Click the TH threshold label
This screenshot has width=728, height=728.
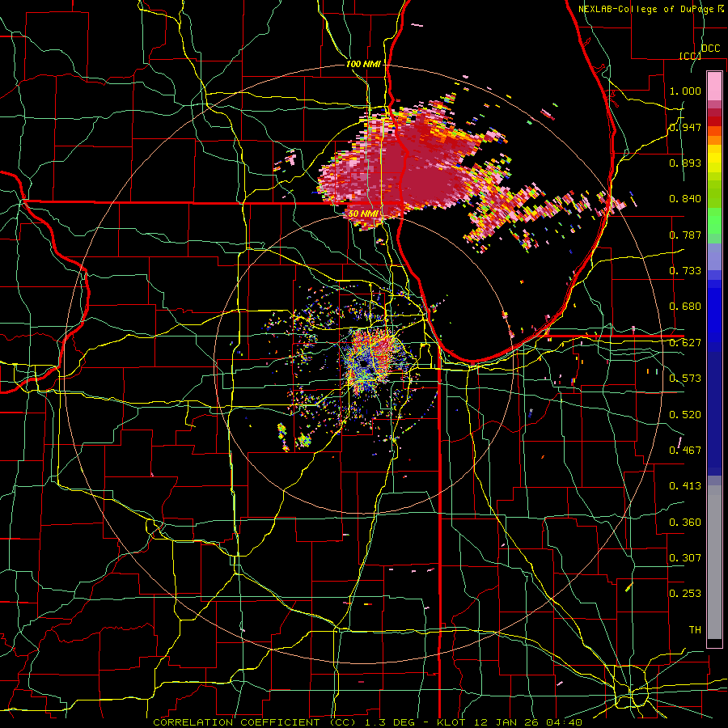[695, 630]
